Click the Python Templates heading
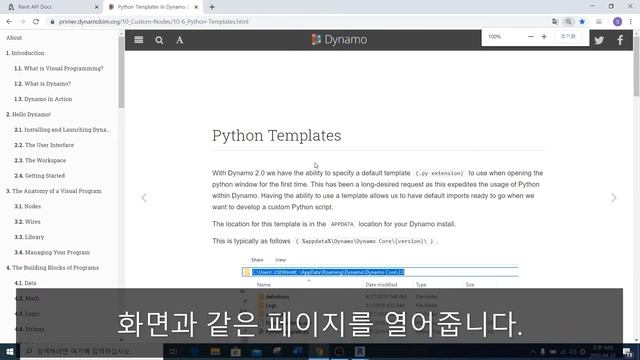640x360 pixels. click(277, 136)
